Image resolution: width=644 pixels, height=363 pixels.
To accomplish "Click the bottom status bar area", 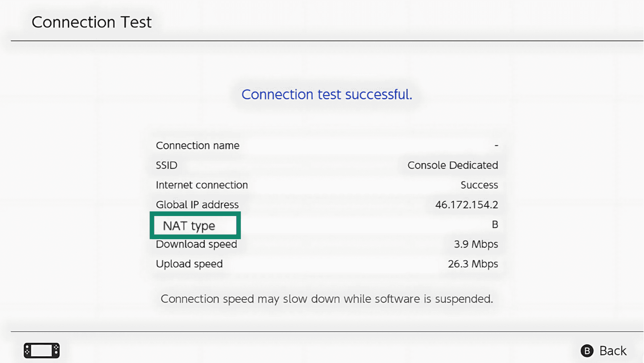I will pos(322,350).
